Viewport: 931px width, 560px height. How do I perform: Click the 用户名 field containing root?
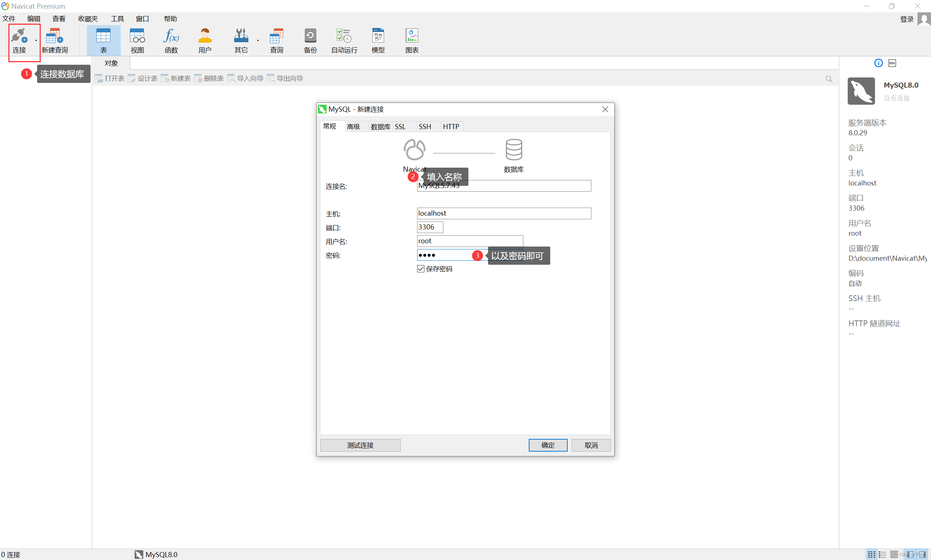click(470, 241)
